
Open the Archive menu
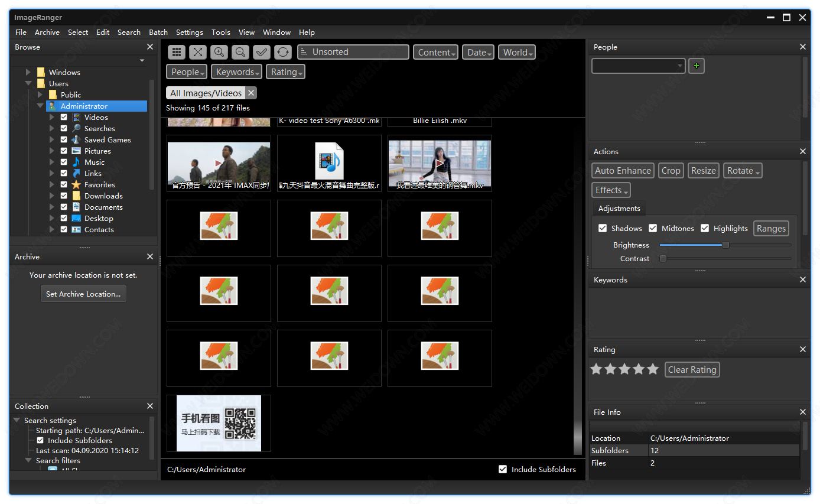[47, 32]
